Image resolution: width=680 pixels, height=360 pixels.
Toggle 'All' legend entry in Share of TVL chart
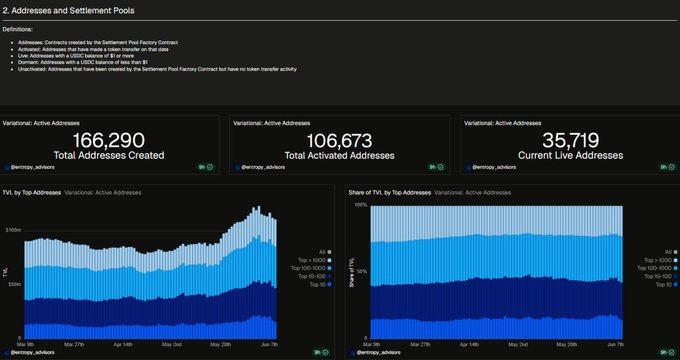click(x=671, y=252)
